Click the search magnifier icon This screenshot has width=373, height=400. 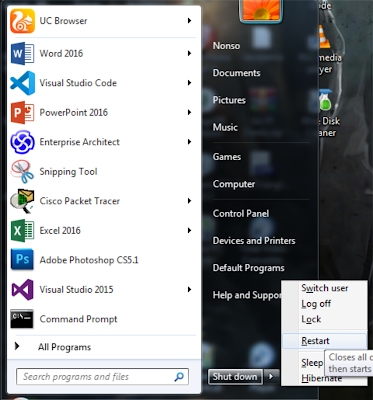click(179, 377)
